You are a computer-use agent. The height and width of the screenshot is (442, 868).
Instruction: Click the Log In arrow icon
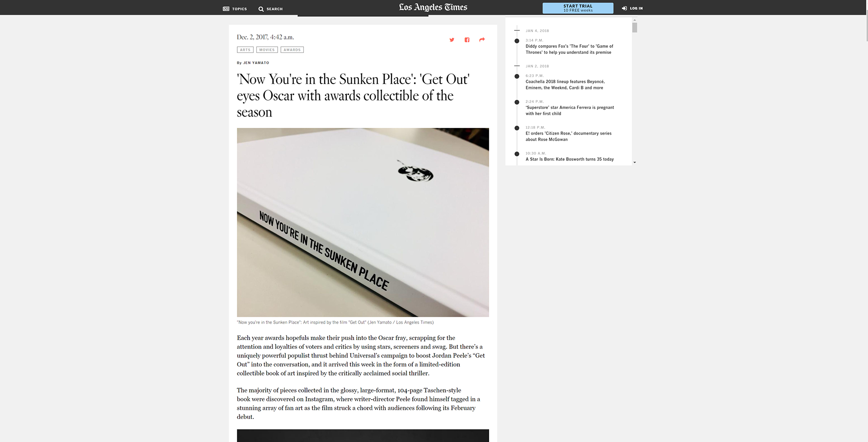tap(624, 8)
